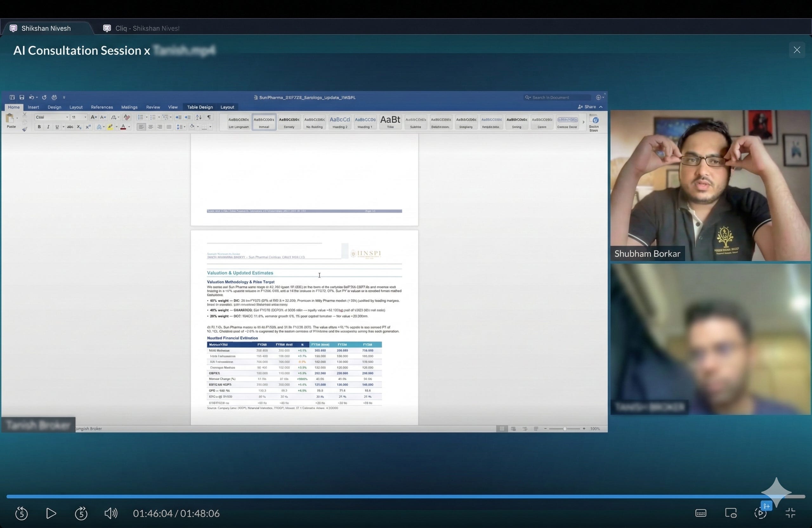This screenshot has height=528, width=812.
Task: Skip forward 5 seconds
Action: pos(81,513)
